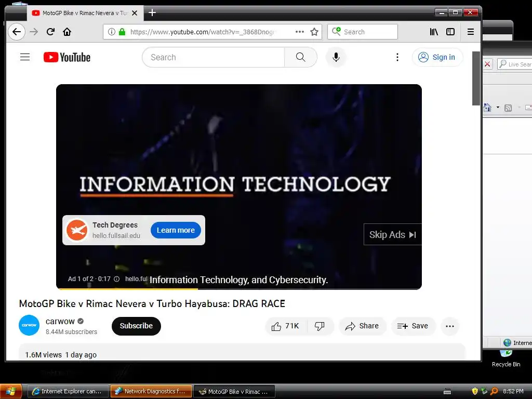This screenshot has width=532, height=399.
Task: Select the MotoGP Bike v Rimac Nevera tab
Action: (x=85, y=13)
